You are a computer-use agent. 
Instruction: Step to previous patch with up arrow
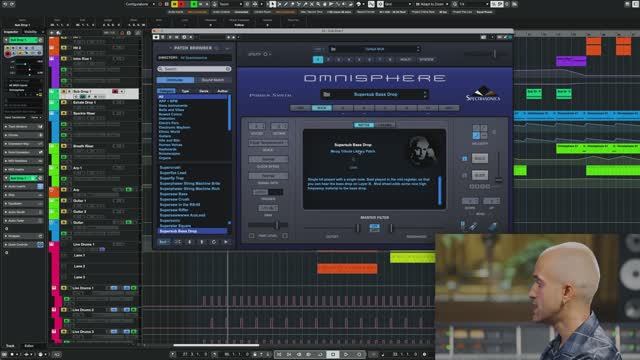click(202, 242)
